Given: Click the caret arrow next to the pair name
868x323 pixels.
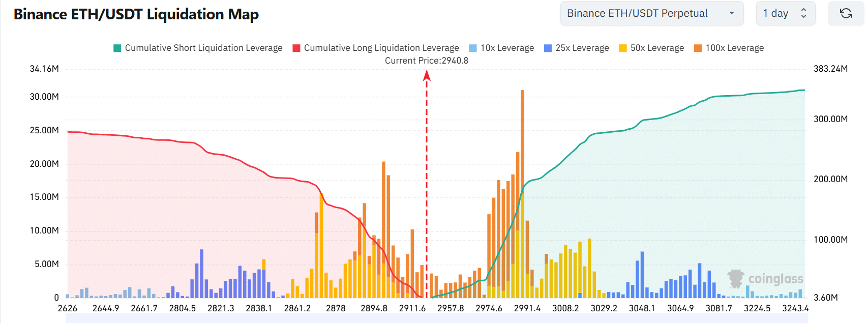Looking at the screenshot, I should [x=732, y=13].
